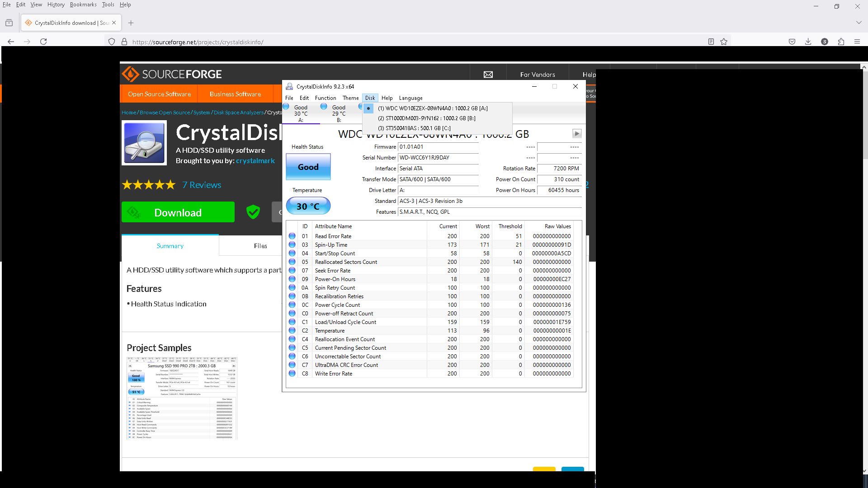Click the five-star rating icons
This screenshot has height=488, width=868.
point(149,185)
